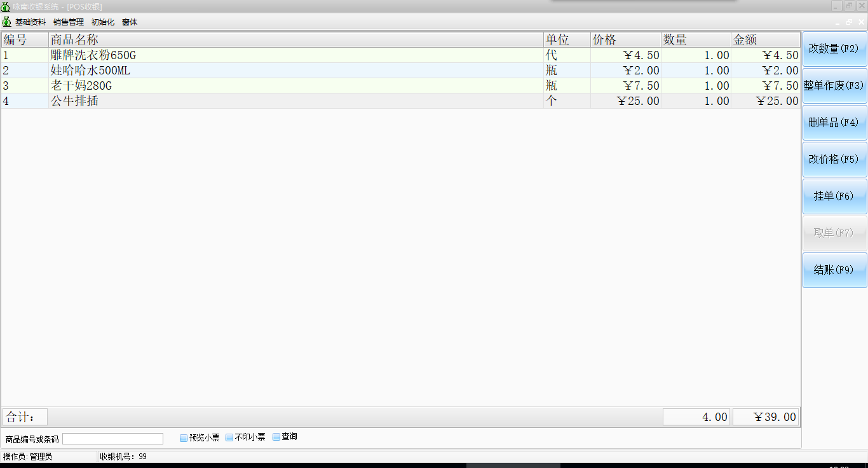Click quantity 1.00 in 娃哈哈水 row

696,71
